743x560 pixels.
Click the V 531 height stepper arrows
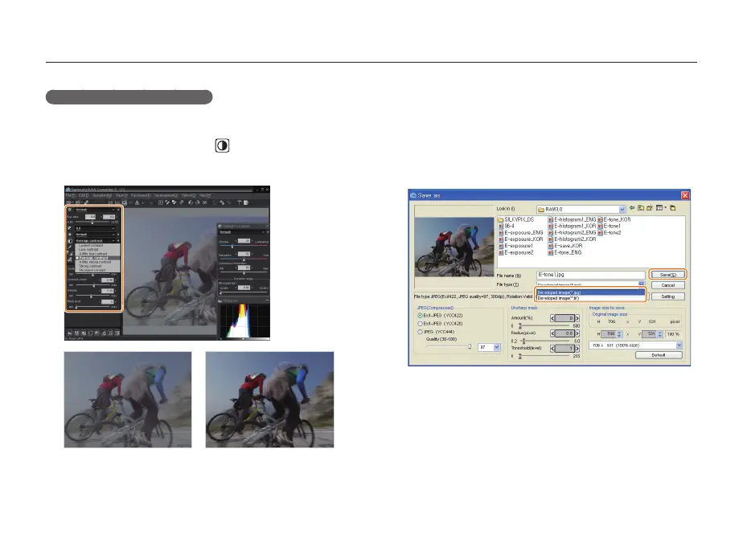pyautogui.click(x=659, y=334)
